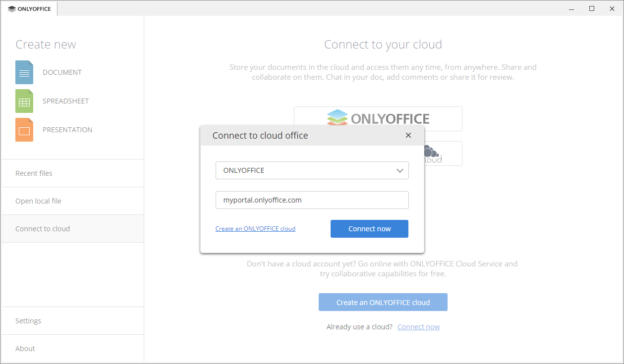
Task: Click the Connect to your cloud heading
Action: coord(383,45)
